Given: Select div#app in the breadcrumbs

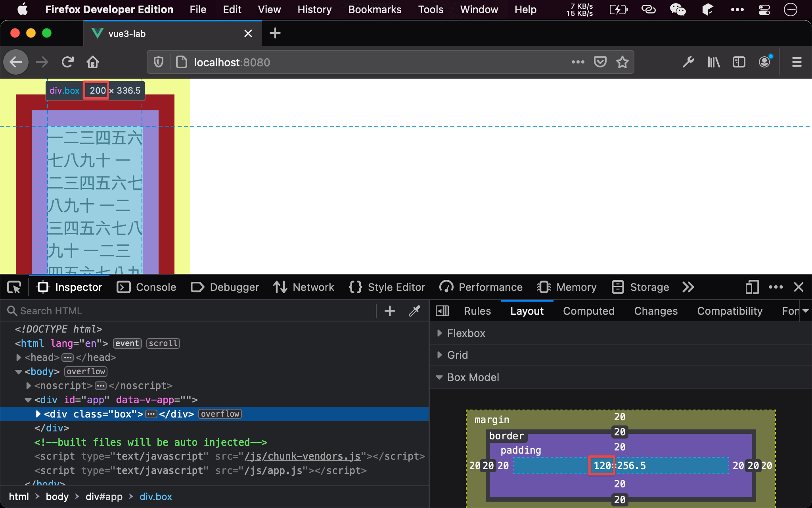Looking at the screenshot, I should click(104, 497).
